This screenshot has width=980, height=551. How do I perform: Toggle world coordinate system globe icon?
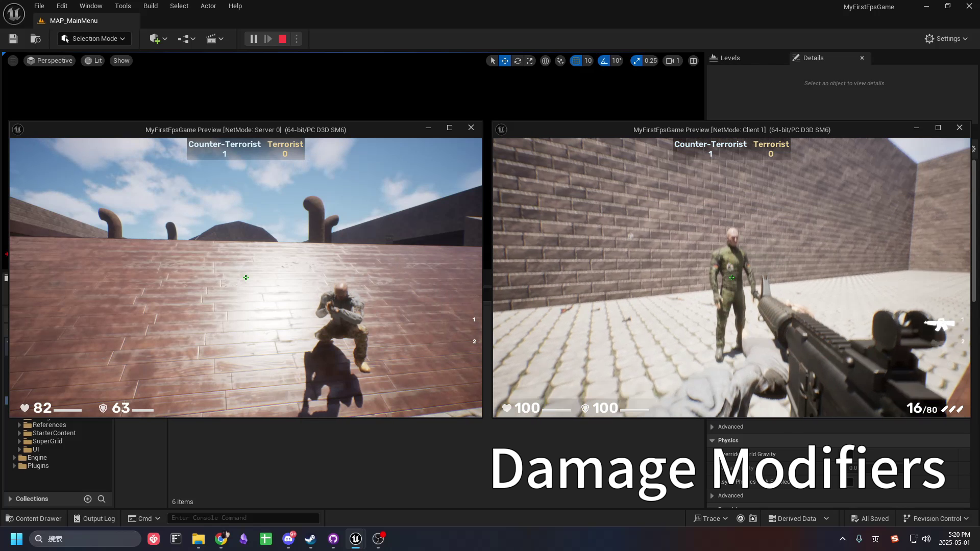[545, 61]
